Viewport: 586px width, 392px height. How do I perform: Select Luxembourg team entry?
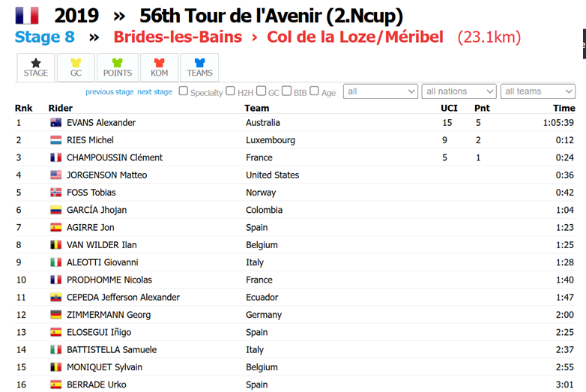(271, 140)
